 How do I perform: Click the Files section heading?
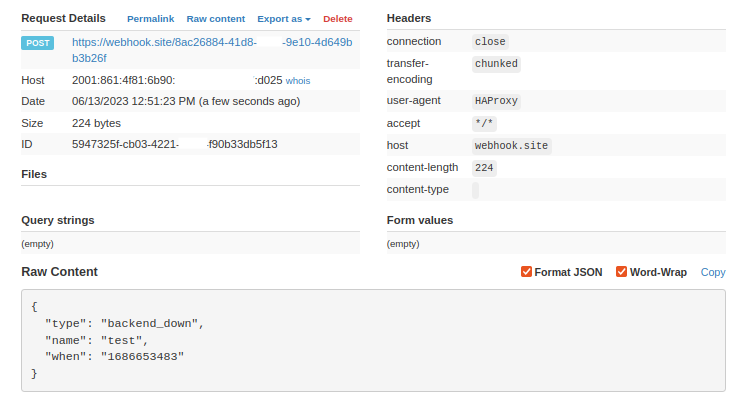34,174
